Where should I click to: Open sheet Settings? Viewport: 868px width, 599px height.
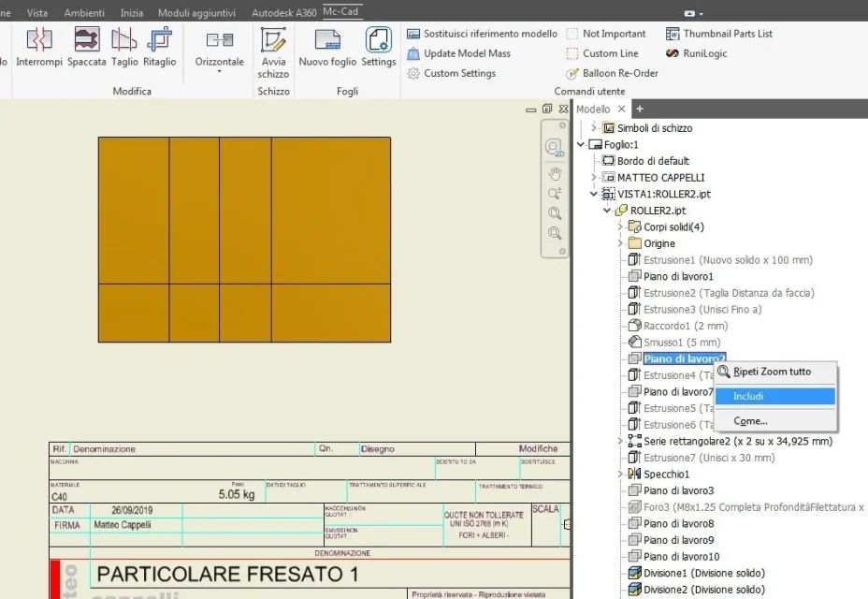tap(379, 48)
